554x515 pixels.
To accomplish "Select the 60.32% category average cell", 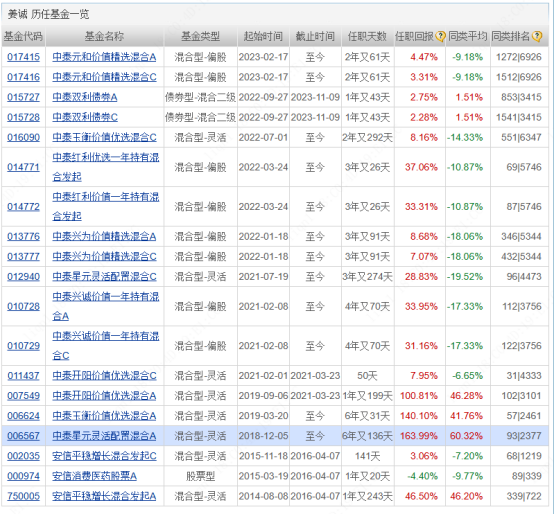I will tap(466, 436).
